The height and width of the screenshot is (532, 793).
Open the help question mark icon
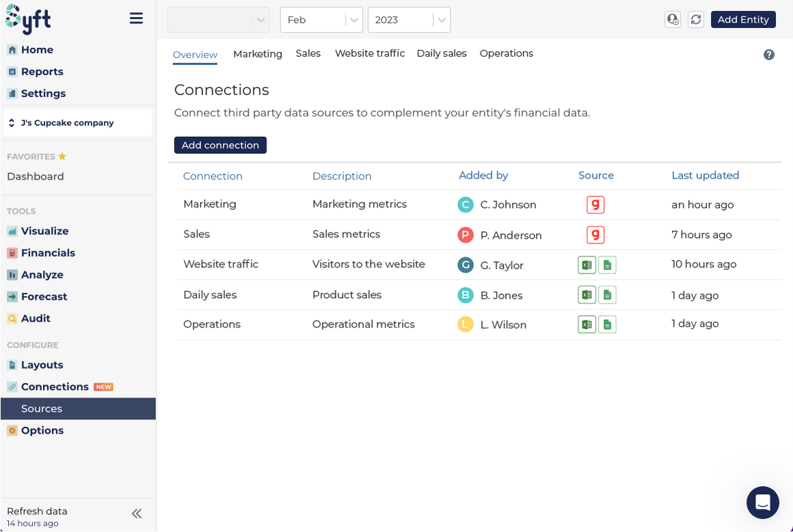(768, 55)
